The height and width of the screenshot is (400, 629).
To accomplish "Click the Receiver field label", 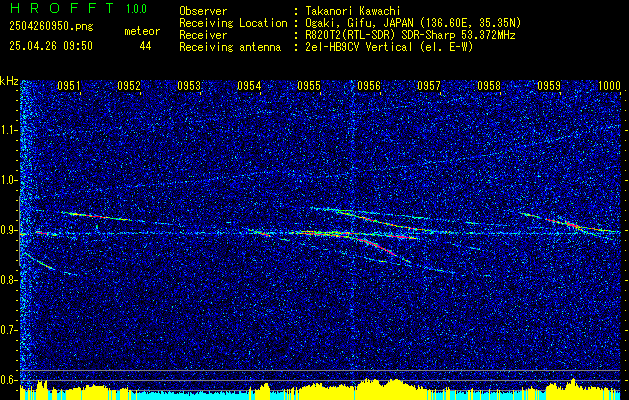I will [203, 35].
